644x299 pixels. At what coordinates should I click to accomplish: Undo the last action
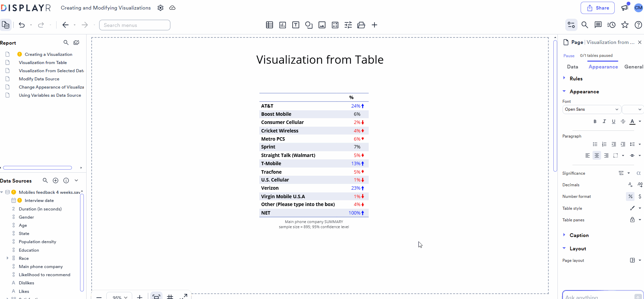click(22, 25)
